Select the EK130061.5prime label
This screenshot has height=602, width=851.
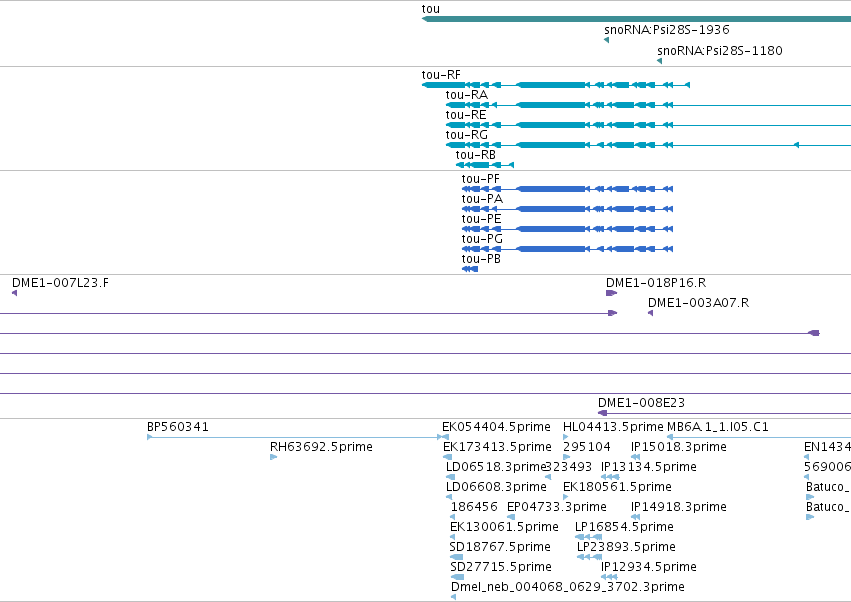(504, 527)
